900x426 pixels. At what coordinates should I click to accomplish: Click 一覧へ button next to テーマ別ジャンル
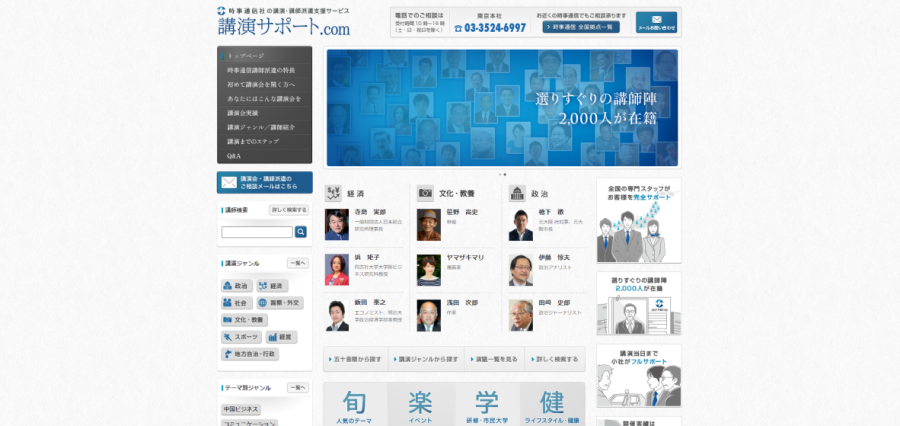coord(298,388)
